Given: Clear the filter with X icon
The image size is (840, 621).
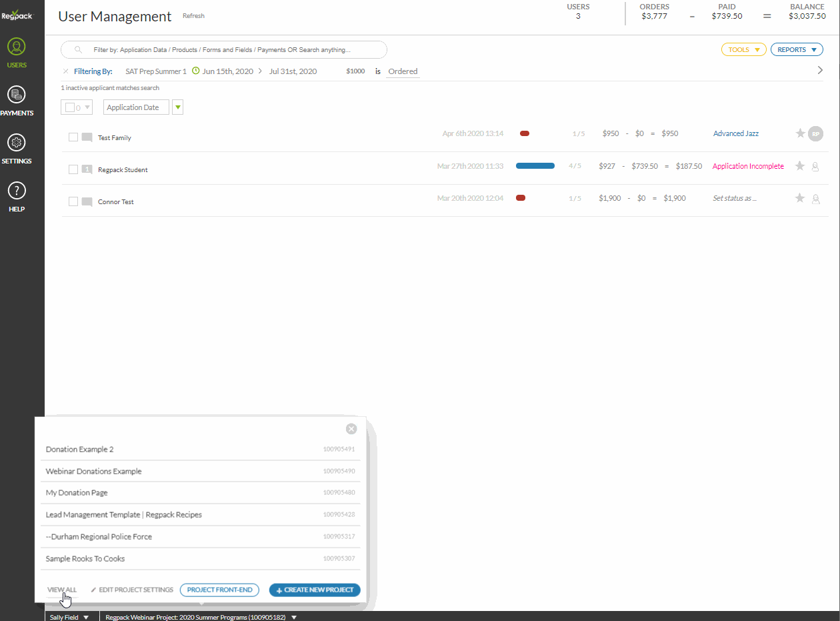Looking at the screenshot, I should 65,71.
